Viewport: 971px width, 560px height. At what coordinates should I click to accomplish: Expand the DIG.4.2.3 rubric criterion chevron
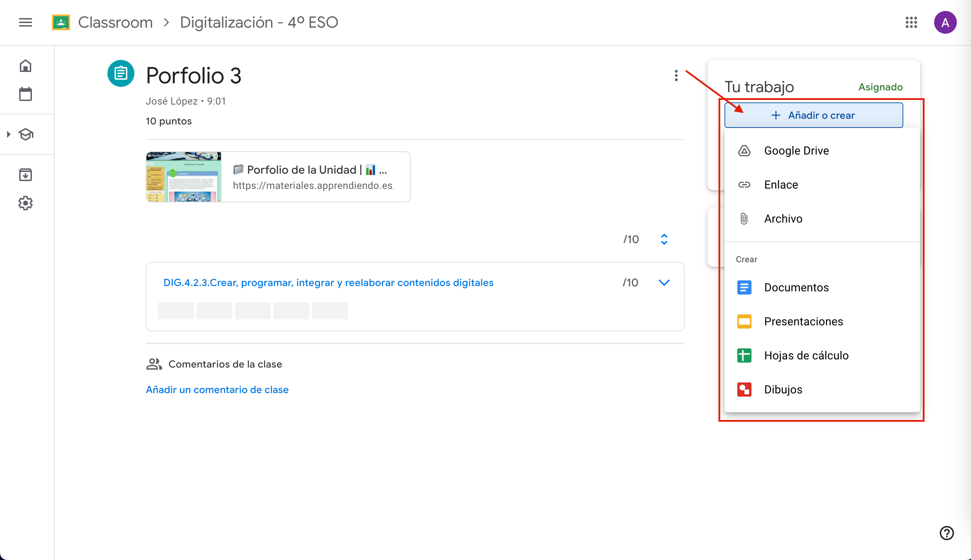pyautogui.click(x=664, y=283)
